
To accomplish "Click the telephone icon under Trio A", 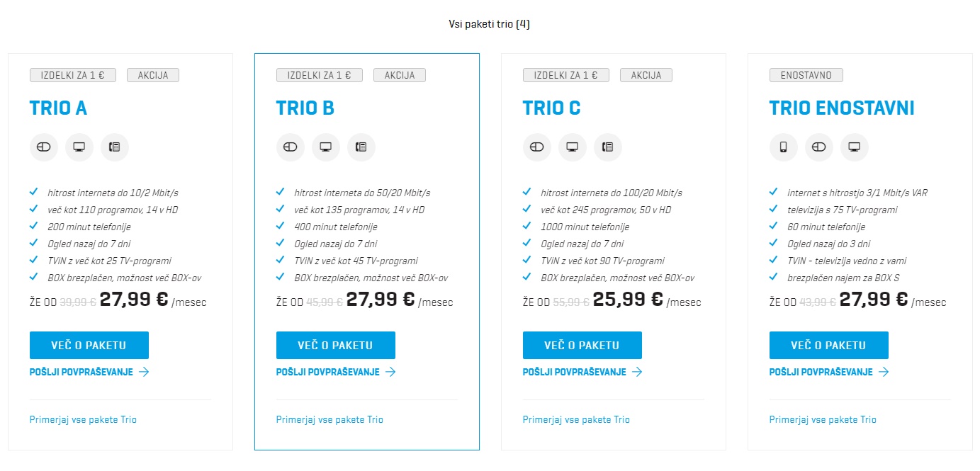I will pos(115,147).
